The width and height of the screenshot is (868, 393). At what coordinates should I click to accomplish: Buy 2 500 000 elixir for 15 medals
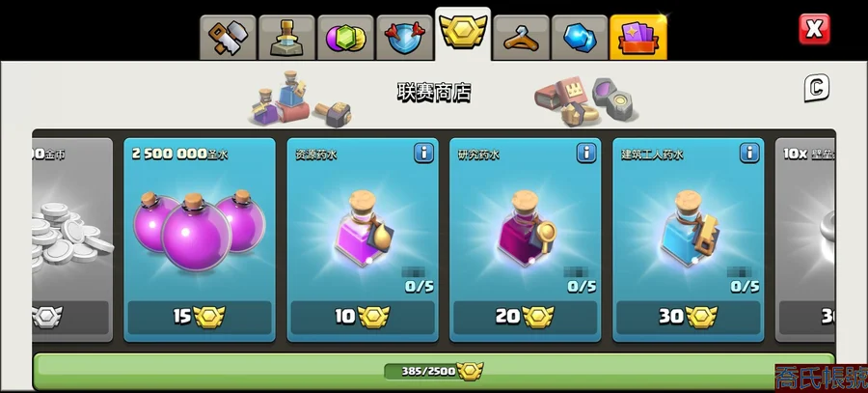pyautogui.click(x=200, y=317)
